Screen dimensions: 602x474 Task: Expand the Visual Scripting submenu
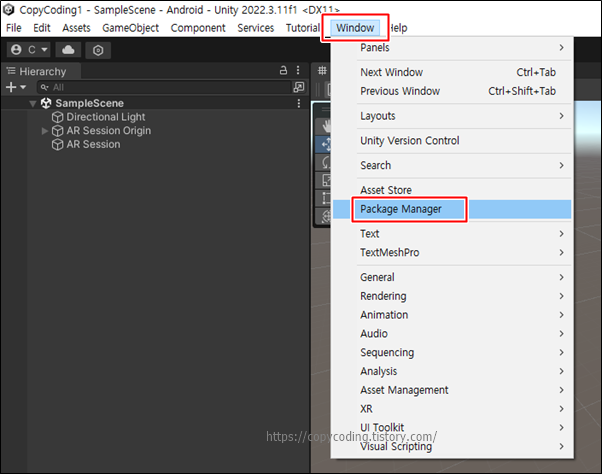pyautogui.click(x=452, y=446)
